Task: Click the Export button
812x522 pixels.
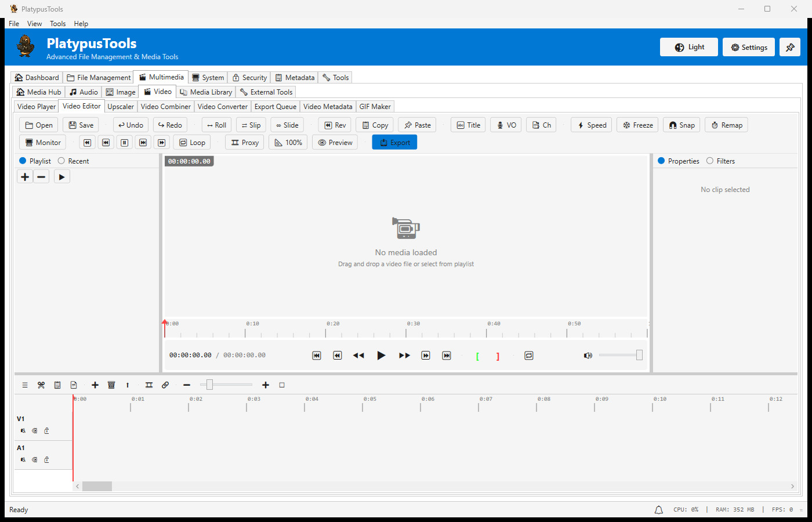Action: (x=394, y=142)
